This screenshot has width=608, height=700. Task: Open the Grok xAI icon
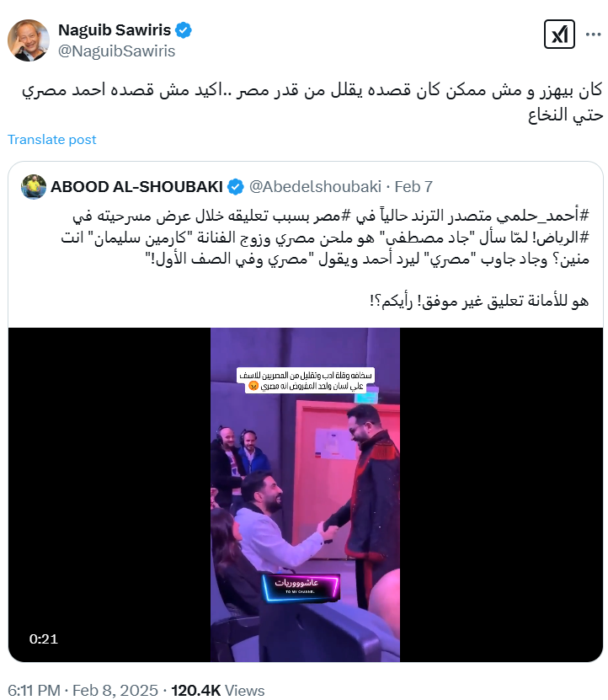pos(559,35)
